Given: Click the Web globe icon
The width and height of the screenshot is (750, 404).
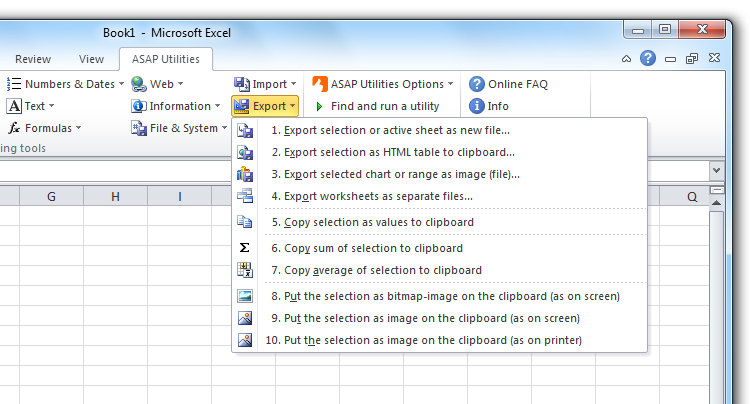Looking at the screenshot, I should click(x=139, y=84).
